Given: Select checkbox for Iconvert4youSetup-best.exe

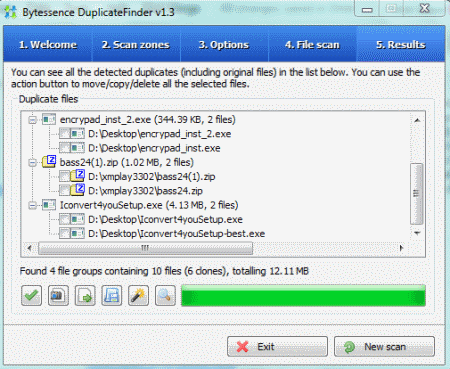Looking at the screenshot, I should pyautogui.click(x=64, y=234).
